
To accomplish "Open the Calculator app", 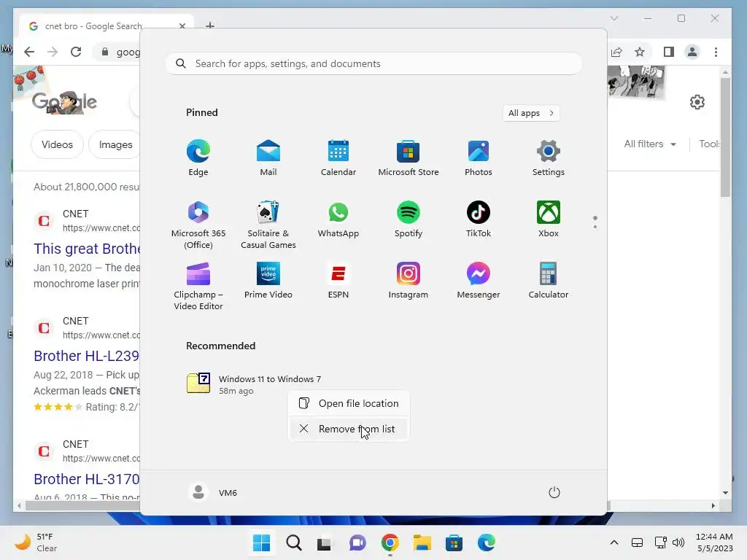I will point(549,281).
